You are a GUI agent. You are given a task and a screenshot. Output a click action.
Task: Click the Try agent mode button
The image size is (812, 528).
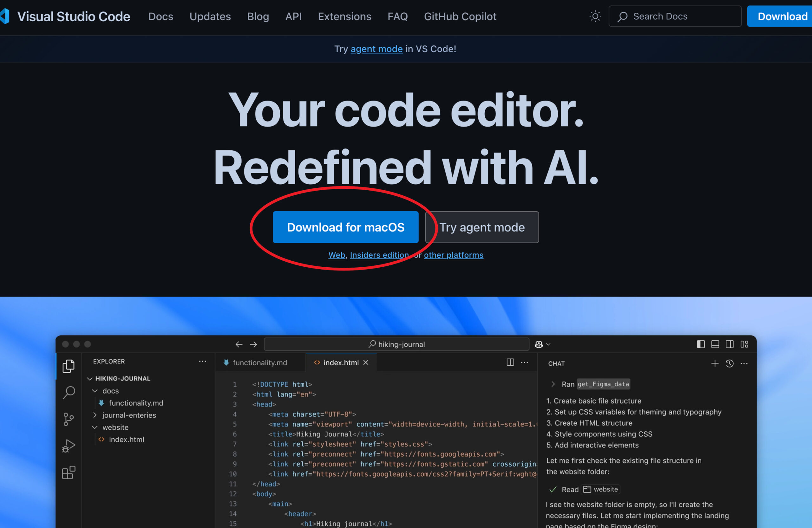tap(482, 227)
